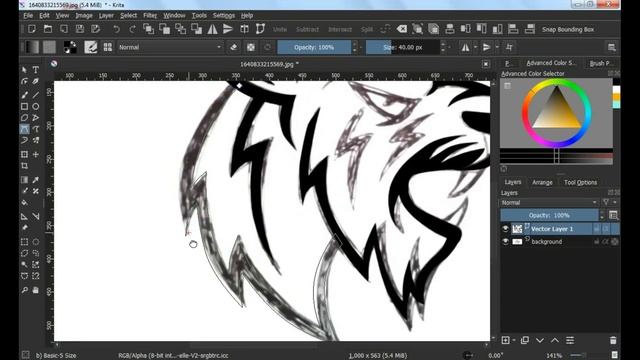Select the Line tool

(x=36, y=95)
